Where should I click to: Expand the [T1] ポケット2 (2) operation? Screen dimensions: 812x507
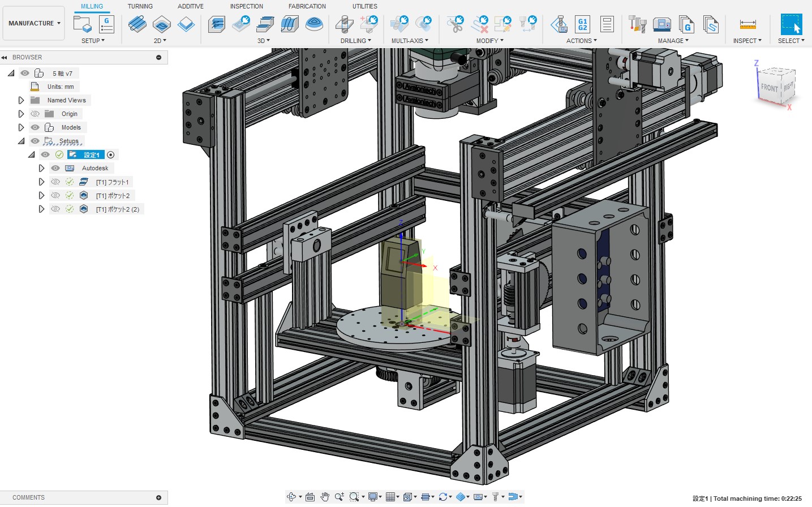coord(41,209)
